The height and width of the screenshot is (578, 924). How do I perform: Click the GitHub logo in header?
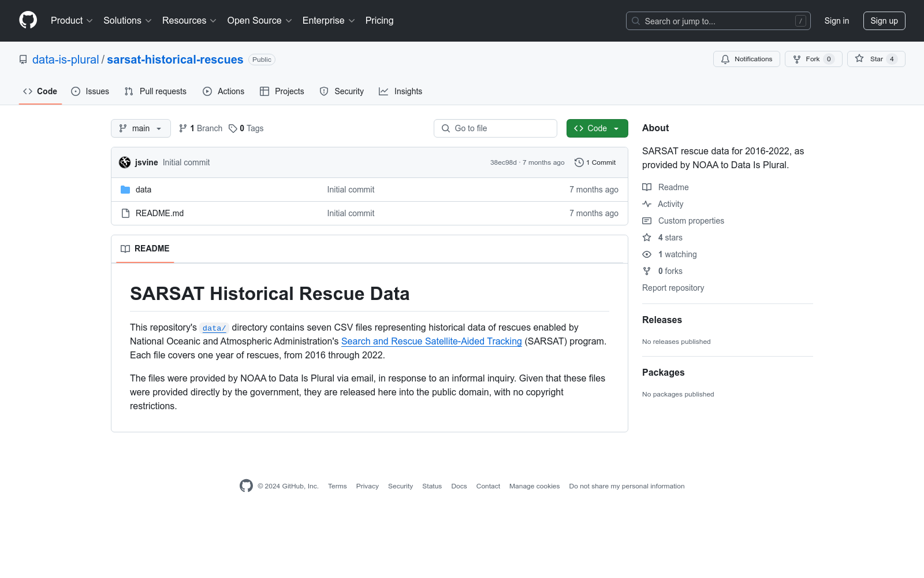pyautogui.click(x=28, y=20)
